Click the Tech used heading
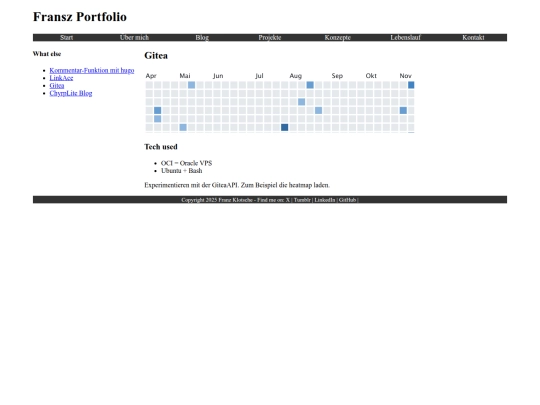The width and height of the screenshot is (540, 405). (x=161, y=147)
